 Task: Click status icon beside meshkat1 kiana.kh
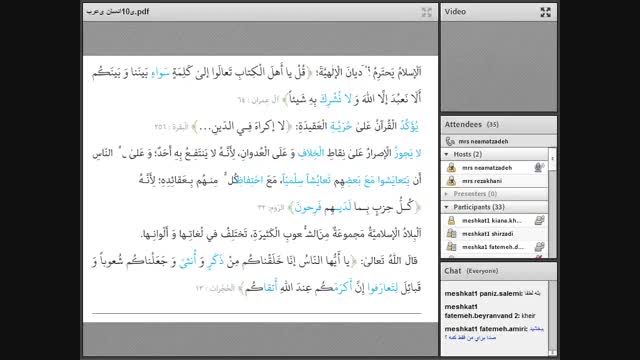tap(539, 220)
